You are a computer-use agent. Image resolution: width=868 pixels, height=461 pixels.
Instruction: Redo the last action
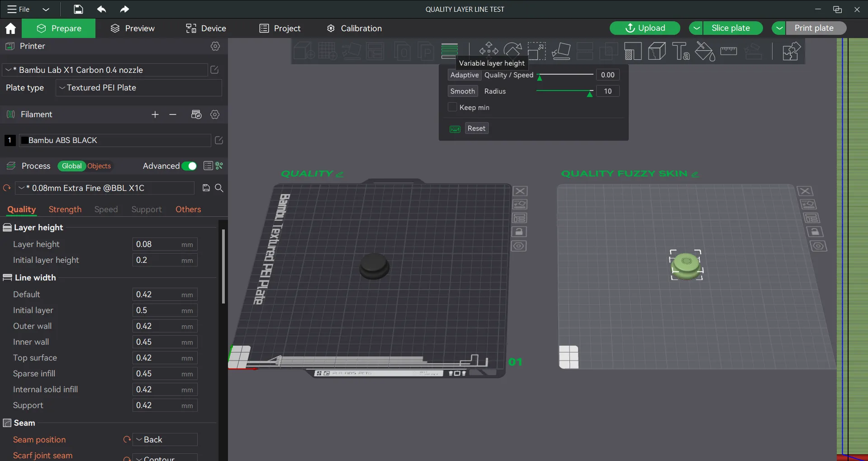[124, 9]
